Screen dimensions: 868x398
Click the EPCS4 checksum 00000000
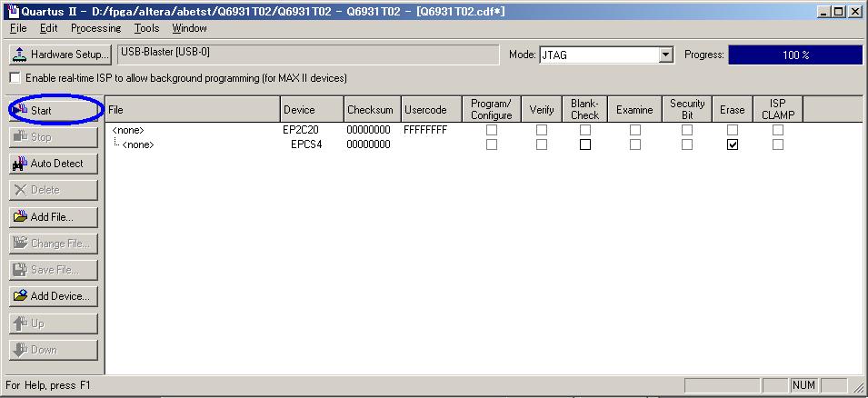pyautogui.click(x=369, y=144)
